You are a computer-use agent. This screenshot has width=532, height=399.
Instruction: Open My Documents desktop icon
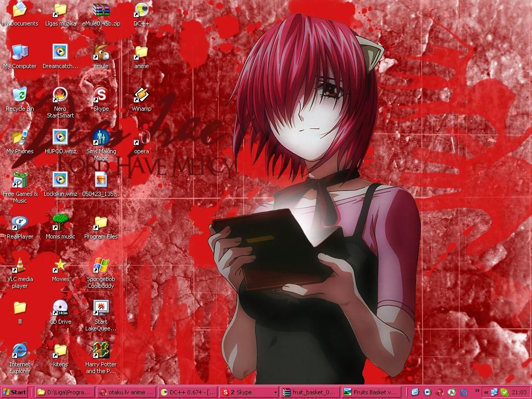coord(20,14)
